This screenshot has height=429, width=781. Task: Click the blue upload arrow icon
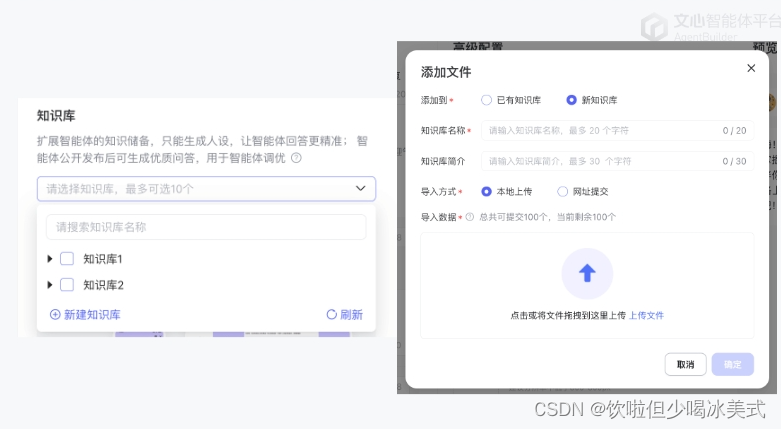(587, 273)
